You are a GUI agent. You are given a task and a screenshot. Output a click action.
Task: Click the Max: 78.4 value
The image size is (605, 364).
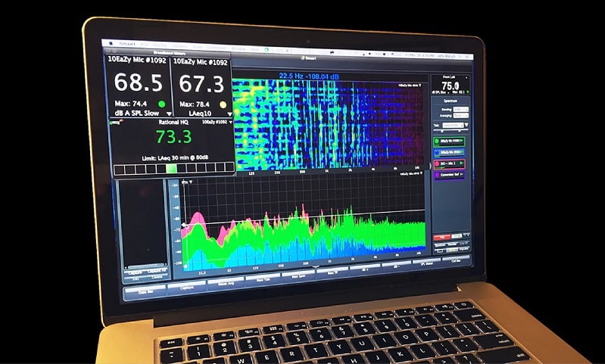195,104
